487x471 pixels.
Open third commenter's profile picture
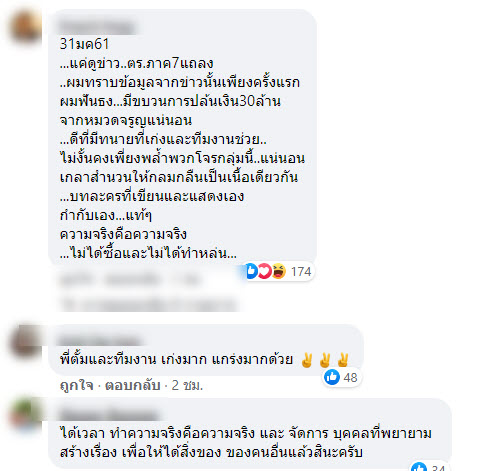pyautogui.click(x=26, y=416)
